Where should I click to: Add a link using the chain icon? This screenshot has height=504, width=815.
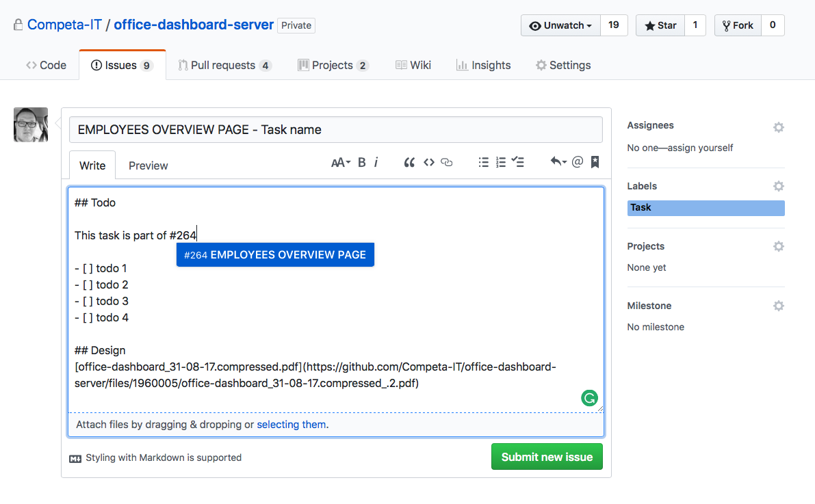click(x=446, y=162)
